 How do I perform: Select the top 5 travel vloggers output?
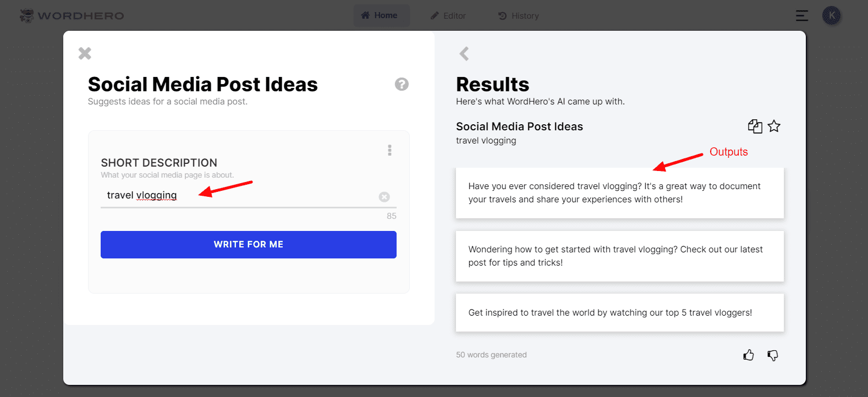pos(619,313)
